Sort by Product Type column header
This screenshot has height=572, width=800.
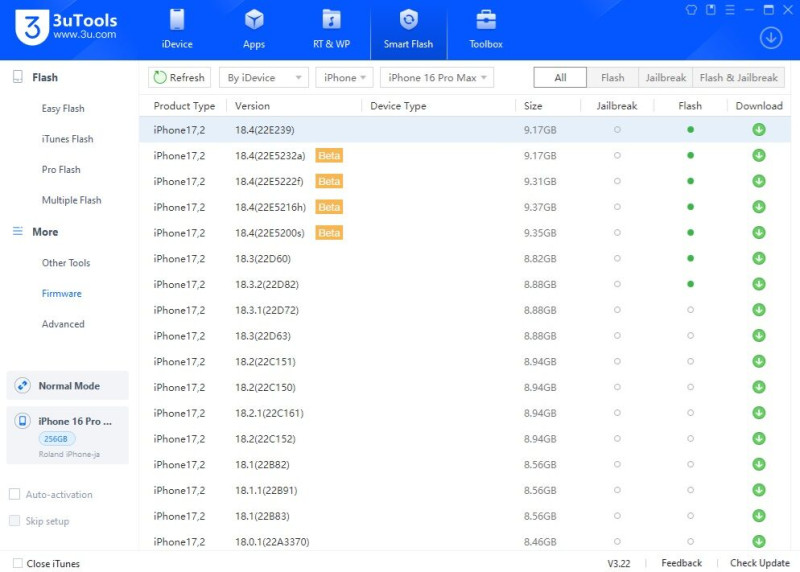(184, 106)
